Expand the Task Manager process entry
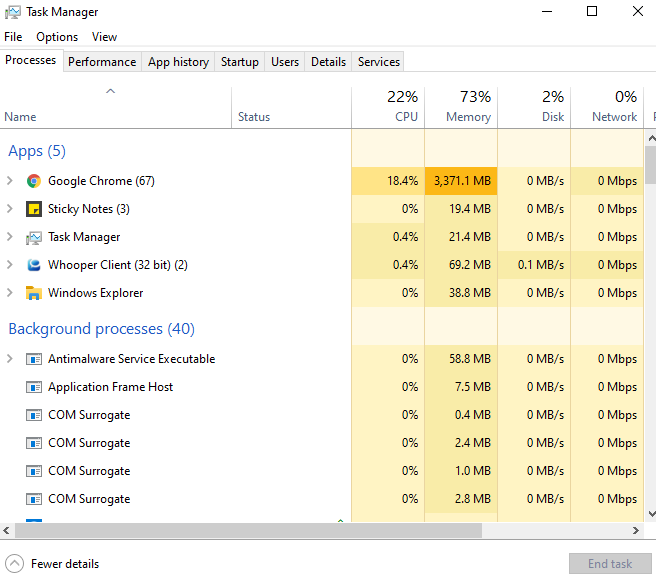 10,237
